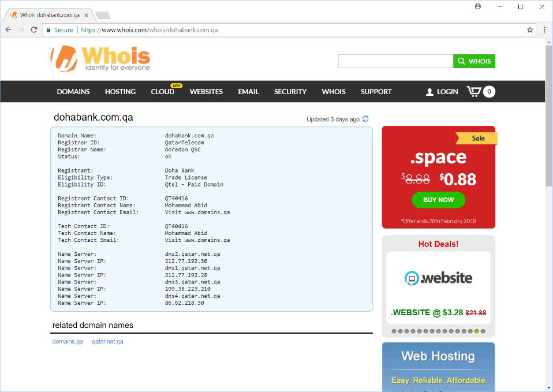Viewport: 553px width, 392px height.
Task: Click the dohabank.com.qa page heading
Action: point(93,117)
